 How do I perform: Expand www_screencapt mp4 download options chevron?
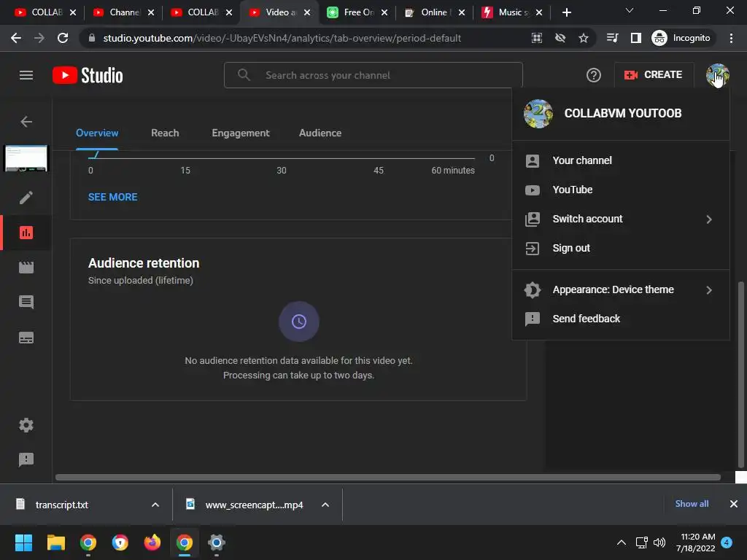coord(325,505)
